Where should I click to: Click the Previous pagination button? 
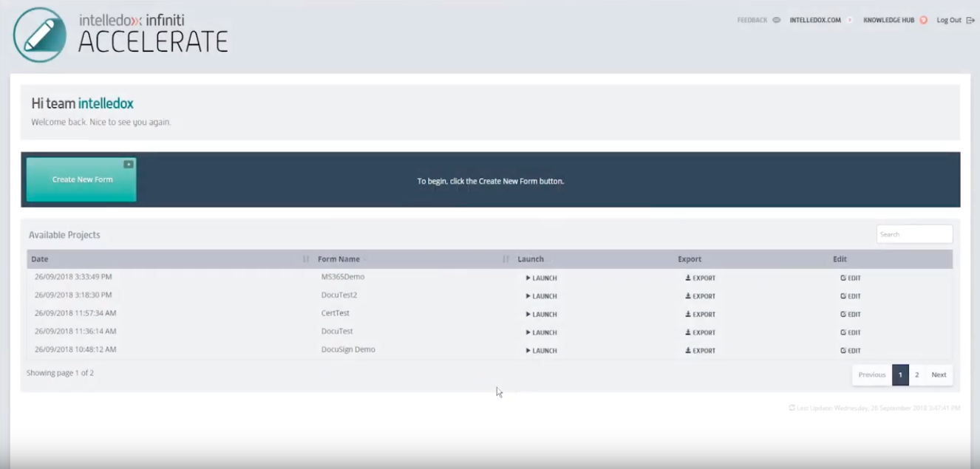click(872, 374)
